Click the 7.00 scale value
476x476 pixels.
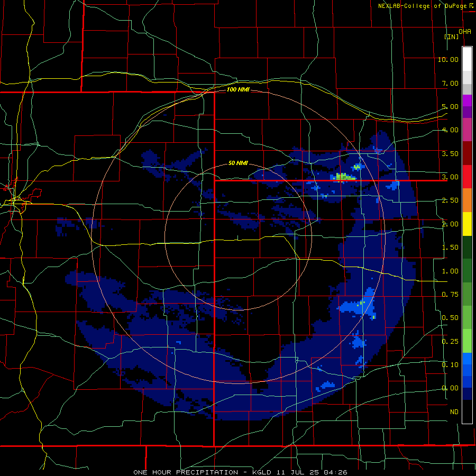[x=450, y=83]
